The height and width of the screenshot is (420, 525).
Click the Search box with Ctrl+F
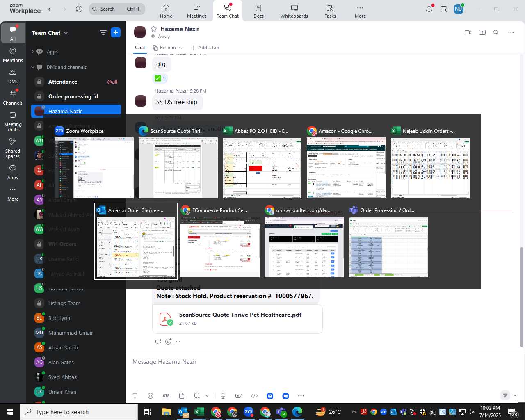pyautogui.click(x=117, y=9)
